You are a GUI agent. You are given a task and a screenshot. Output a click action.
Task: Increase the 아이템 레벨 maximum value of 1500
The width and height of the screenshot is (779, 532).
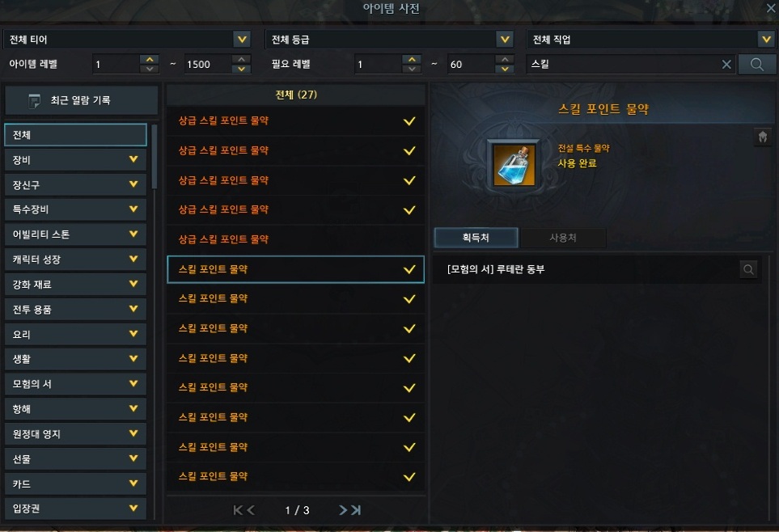241,60
